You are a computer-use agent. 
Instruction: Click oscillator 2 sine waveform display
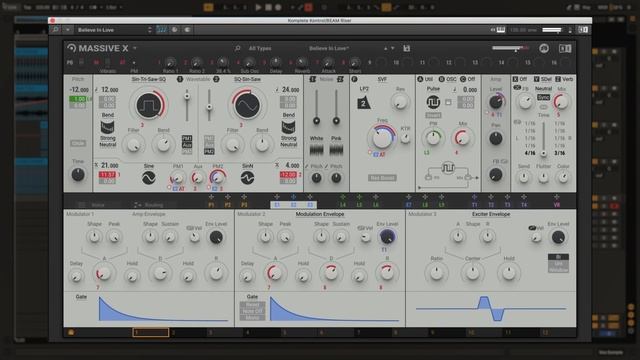[247, 105]
